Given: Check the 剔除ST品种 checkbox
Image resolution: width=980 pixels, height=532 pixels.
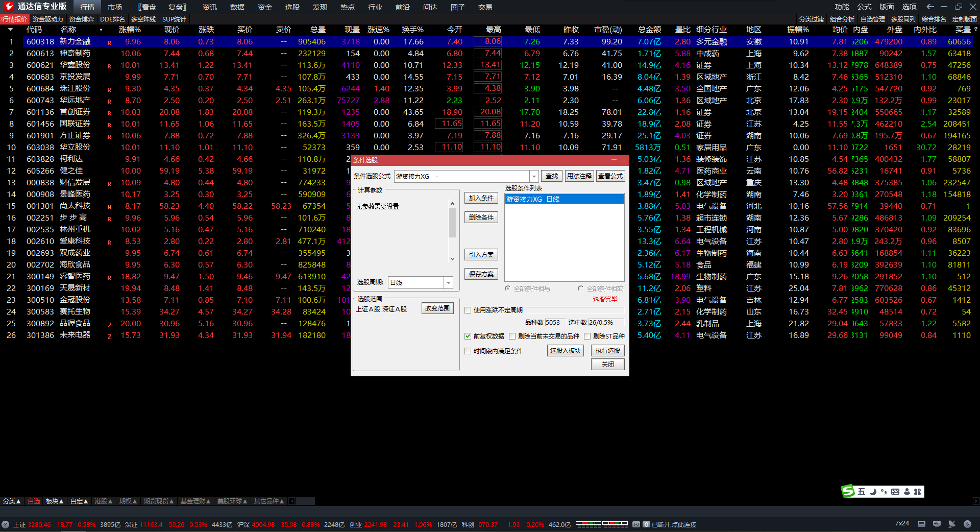Looking at the screenshot, I should (587, 336).
